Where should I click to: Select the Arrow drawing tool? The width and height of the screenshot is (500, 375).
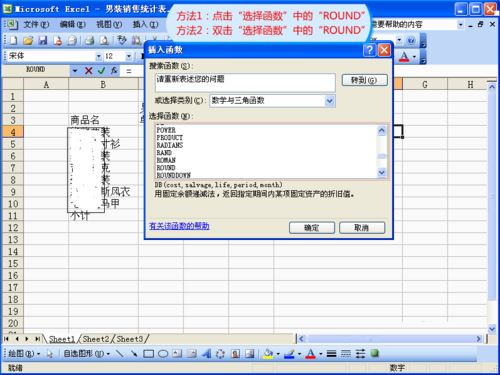[134, 354]
